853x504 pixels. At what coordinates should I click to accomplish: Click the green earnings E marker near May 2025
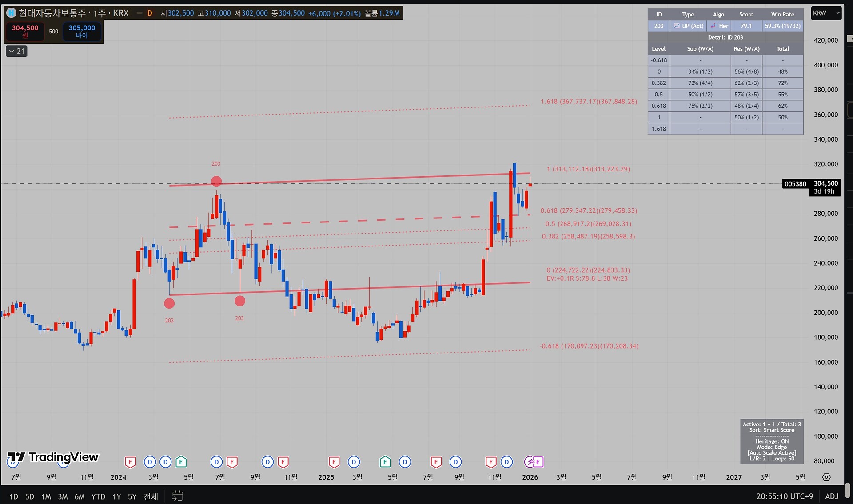point(385,462)
